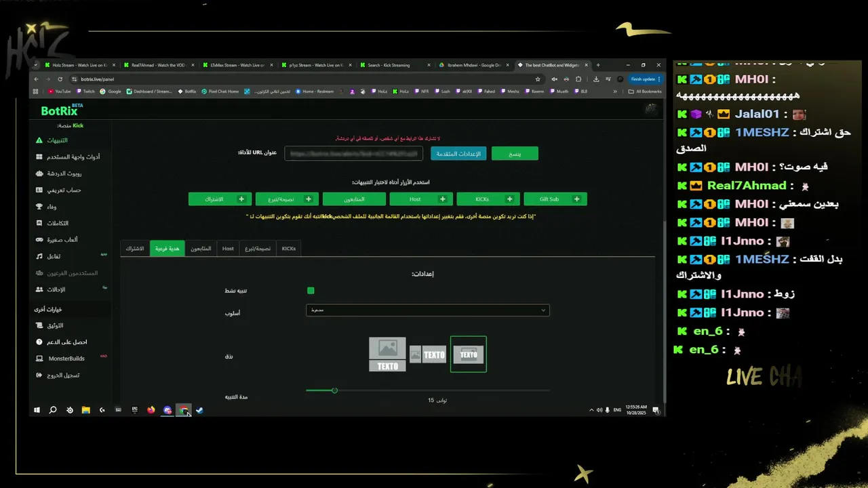
Task: Click the browser mute-tab speaker icon
Action: (554, 79)
